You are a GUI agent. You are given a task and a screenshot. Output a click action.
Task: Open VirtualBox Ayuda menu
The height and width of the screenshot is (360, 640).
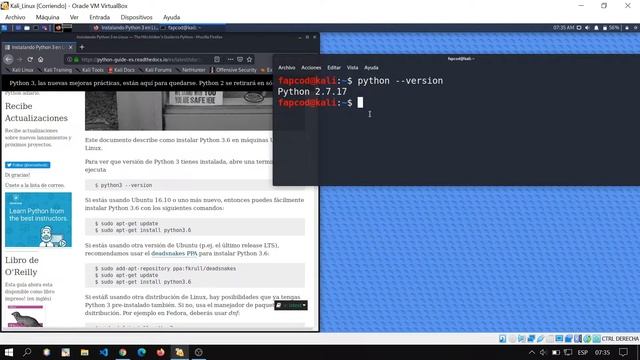pos(171,17)
